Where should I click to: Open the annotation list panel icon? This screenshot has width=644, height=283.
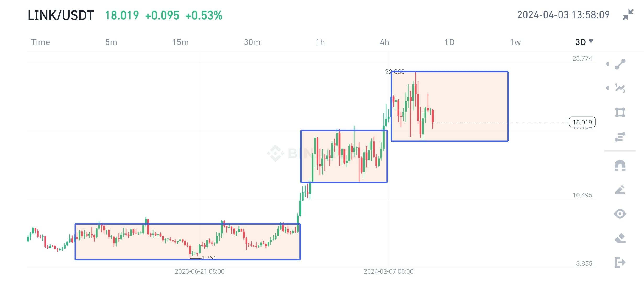(620, 137)
